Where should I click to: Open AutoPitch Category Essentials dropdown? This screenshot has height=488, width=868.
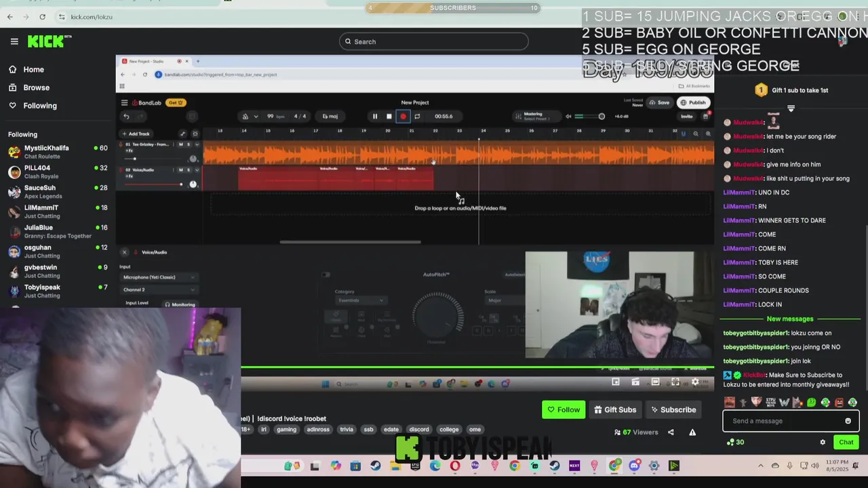(x=360, y=300)
